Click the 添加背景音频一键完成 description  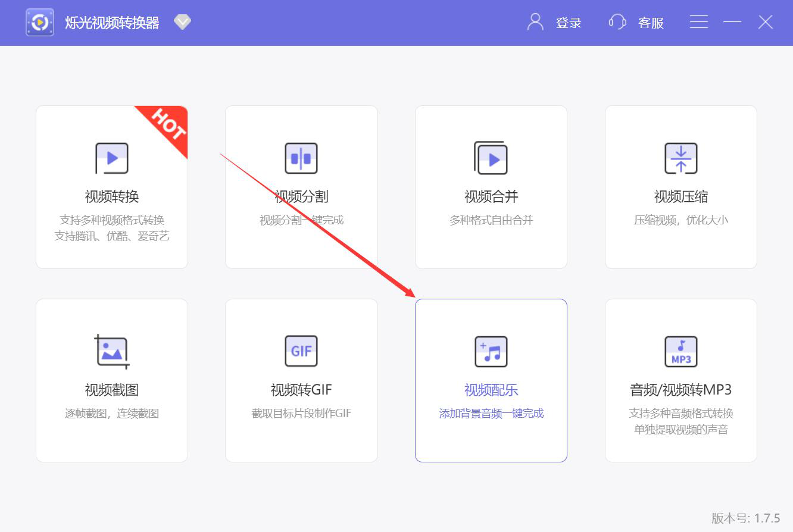491,414
